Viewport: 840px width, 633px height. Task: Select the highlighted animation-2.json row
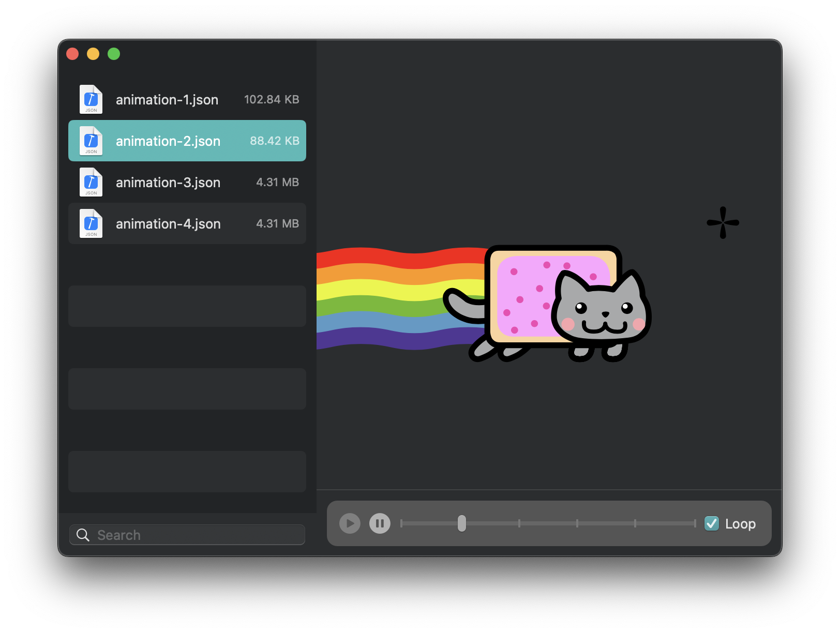[x=187, y=141]
